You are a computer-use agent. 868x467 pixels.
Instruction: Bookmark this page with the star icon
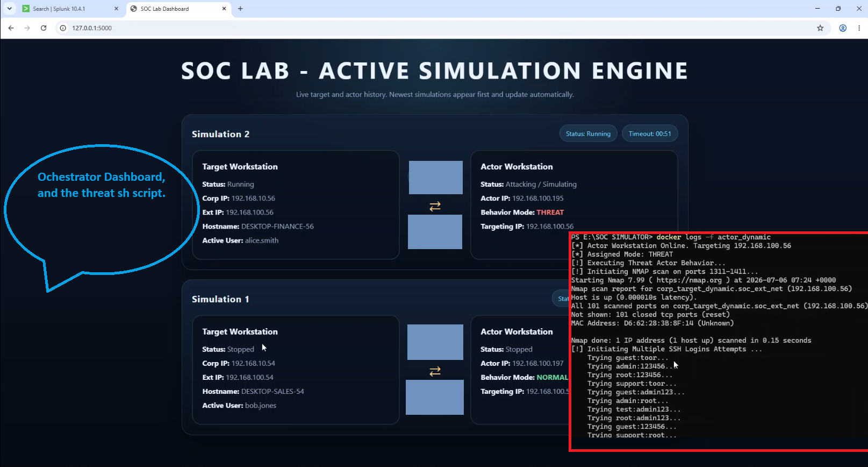click(x=820, y=28)
